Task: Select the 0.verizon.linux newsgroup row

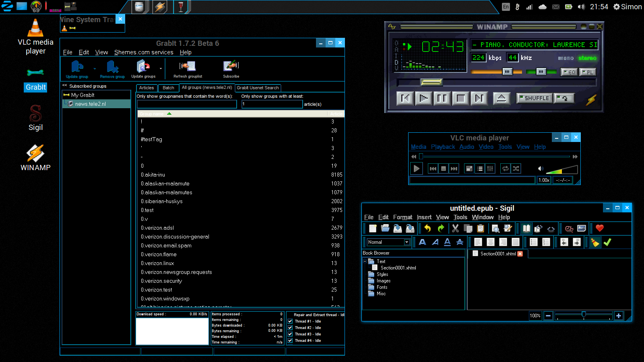Action: 157,263
